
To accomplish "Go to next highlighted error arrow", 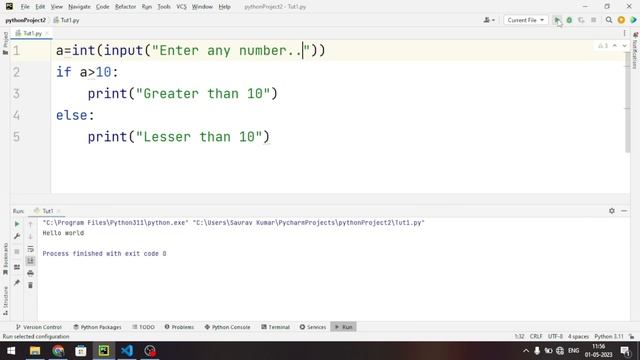I will 624,46.
